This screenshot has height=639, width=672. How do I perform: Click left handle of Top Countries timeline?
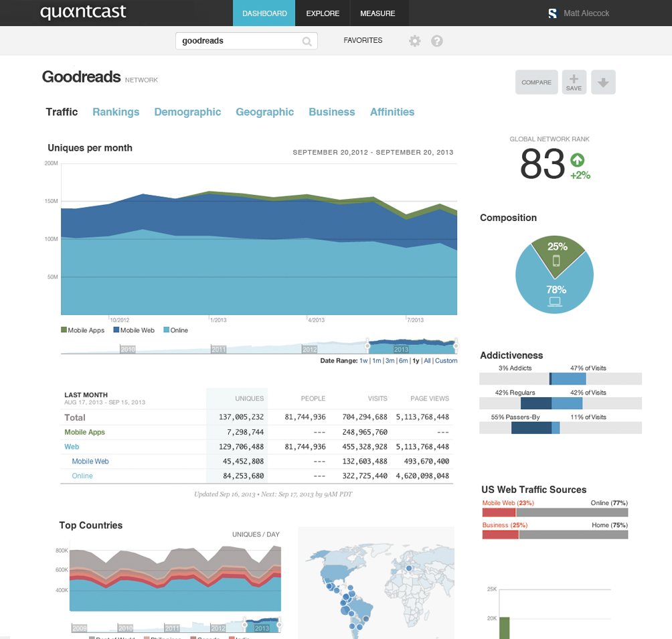[x=245, y=624]
